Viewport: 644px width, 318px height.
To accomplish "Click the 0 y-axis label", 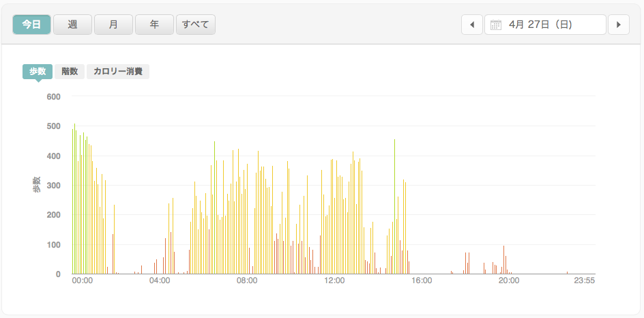I will pos(58,274).
